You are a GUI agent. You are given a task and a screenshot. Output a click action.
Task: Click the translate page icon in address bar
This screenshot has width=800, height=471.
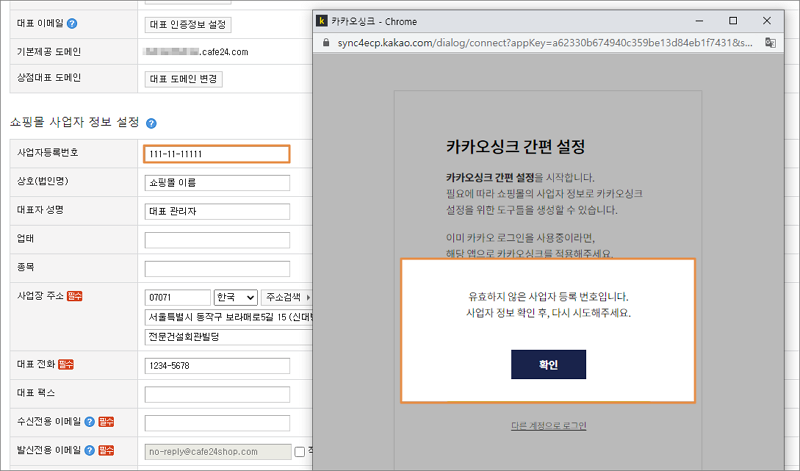point(771,43)
